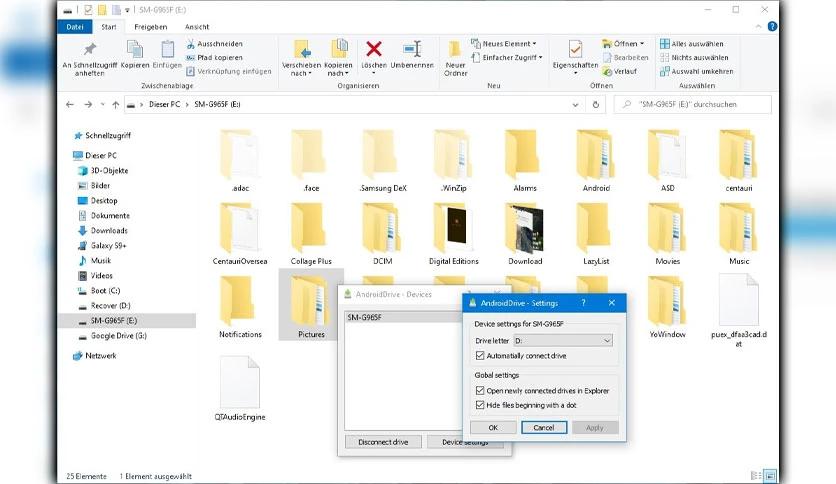Click Dieser PC in address breadcrumb
The image size is (836, 484).
point(164,104)
